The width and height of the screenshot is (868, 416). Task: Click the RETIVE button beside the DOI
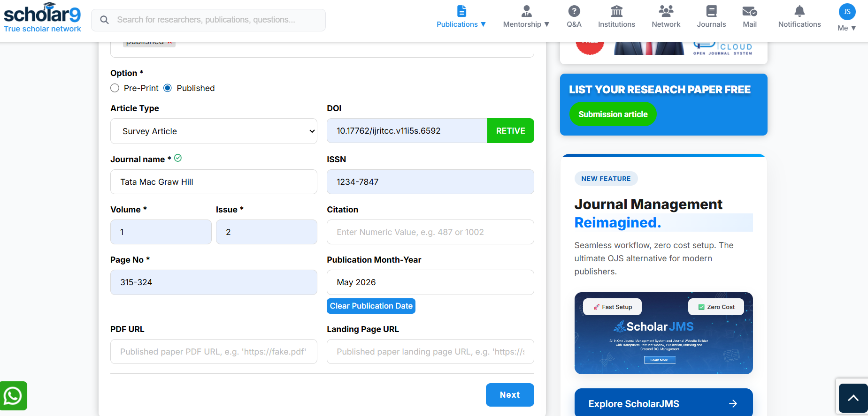(510, 131)
